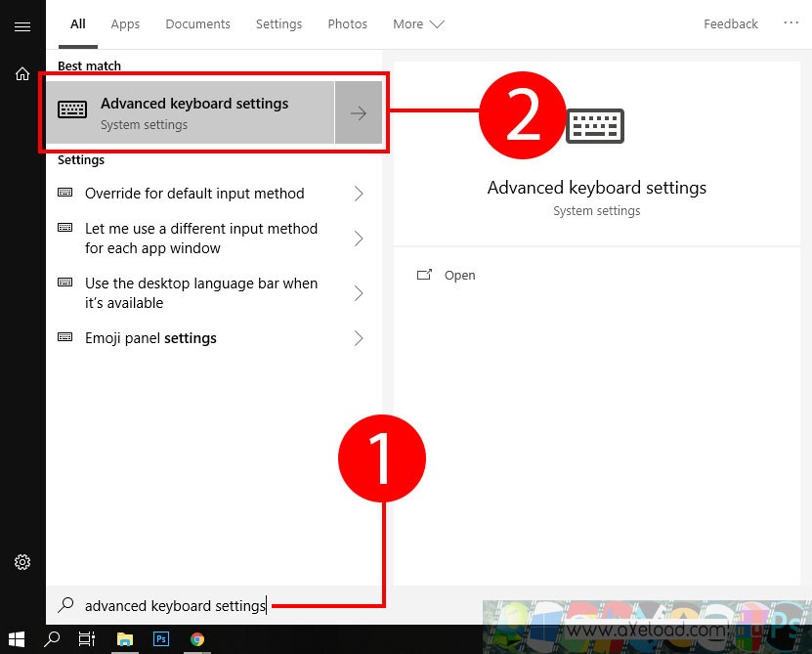Launch Photoshop from taskbar
The width and height of the screenshot is (812, 654).
pyautogui.click(x=161, y=639)
